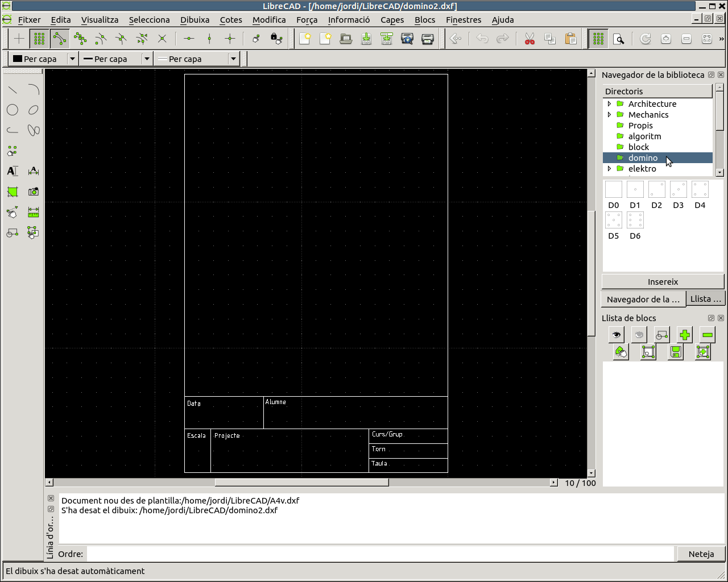Select the D6 domino thumbnail
728x582 pixels.
coord(635,226)
